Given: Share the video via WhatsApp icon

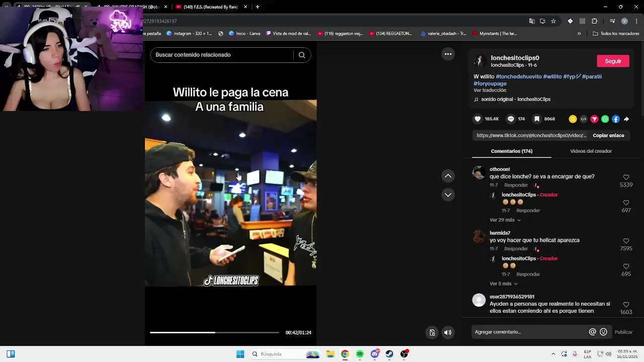Looking at the screenshot, I should point(605,119).
